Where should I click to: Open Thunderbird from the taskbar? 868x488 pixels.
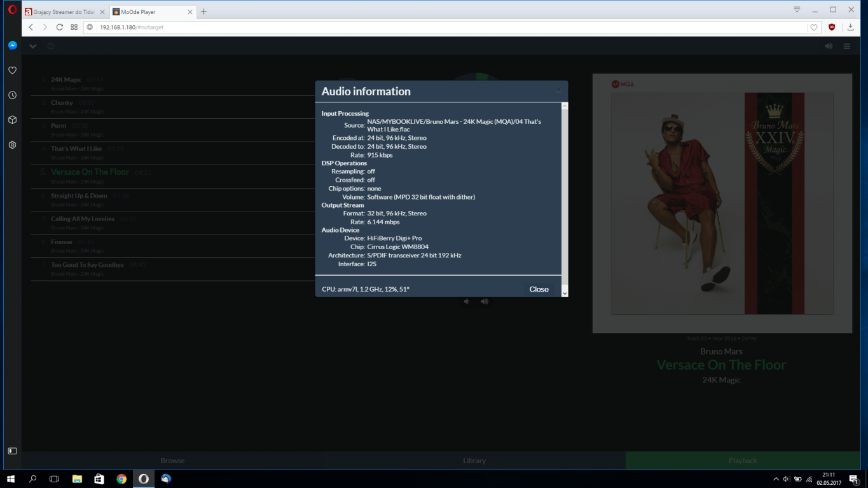[x=166, y=478]
